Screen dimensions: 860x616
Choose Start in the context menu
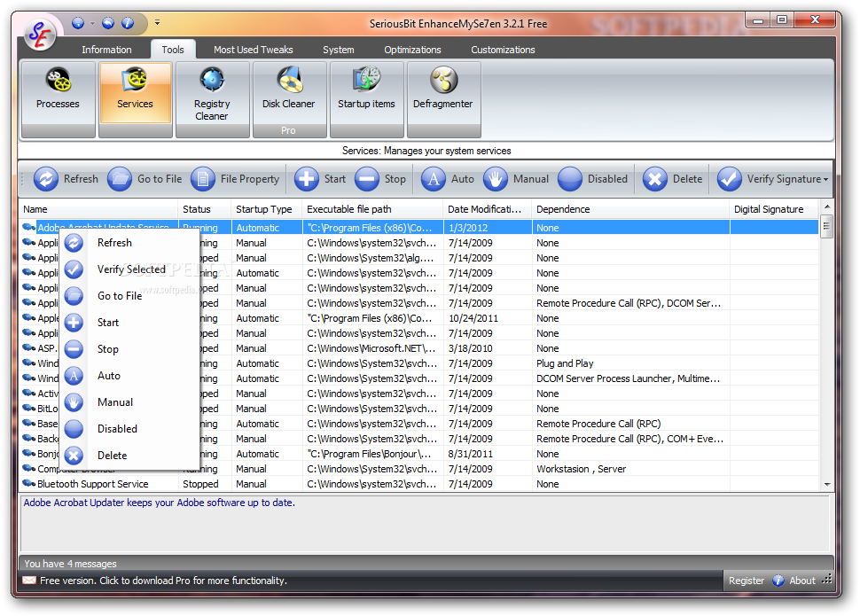129,323
